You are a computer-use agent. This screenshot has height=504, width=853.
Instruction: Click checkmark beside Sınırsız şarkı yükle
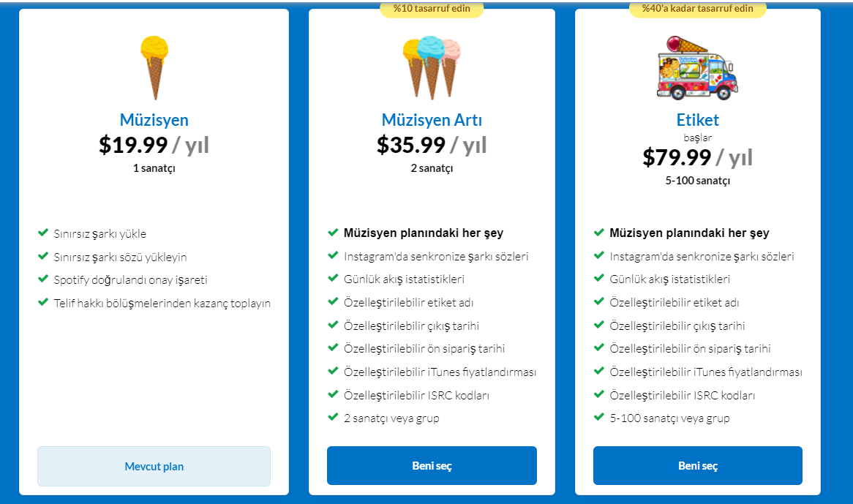pyautogui.click(x=43, y=233)
